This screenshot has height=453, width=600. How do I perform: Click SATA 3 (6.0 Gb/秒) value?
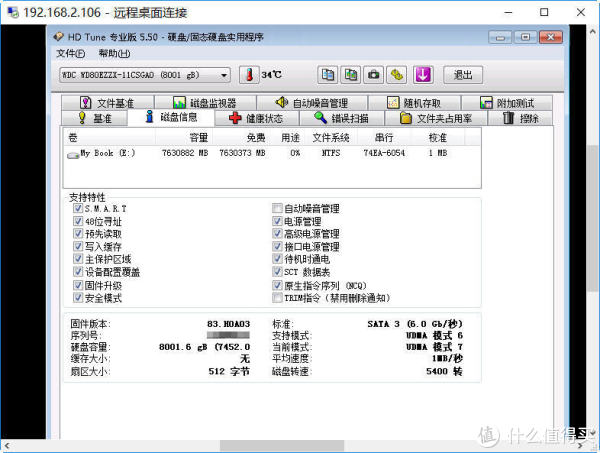click(x=415, y=324)
